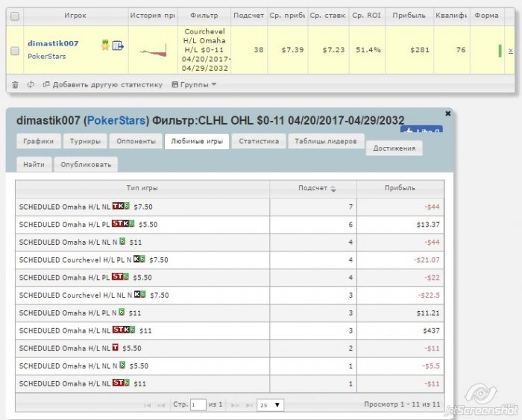The image size is (522, 420).
Task: Open the Достижения tab
Action: point(394,148)
